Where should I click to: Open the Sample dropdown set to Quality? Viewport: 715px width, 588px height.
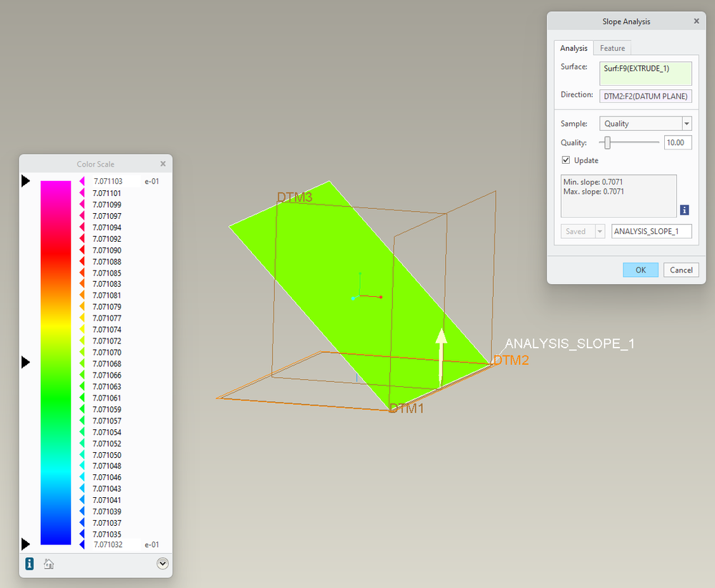[645, 124]
